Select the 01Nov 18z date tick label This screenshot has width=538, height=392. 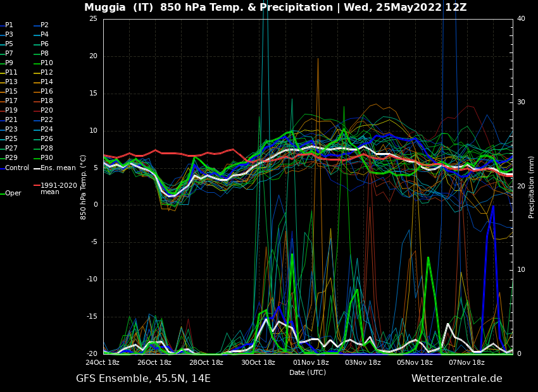(311, 363)
